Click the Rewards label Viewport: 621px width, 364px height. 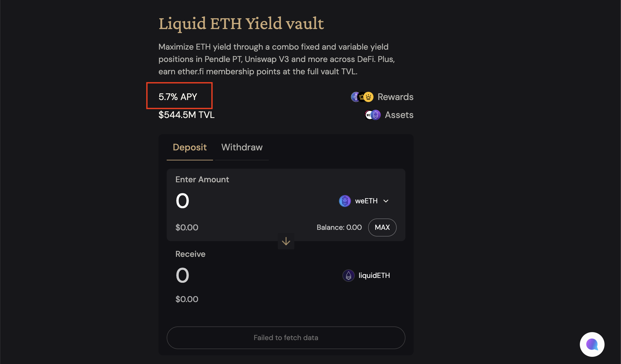pyautogui.click(x=395, y=97)
